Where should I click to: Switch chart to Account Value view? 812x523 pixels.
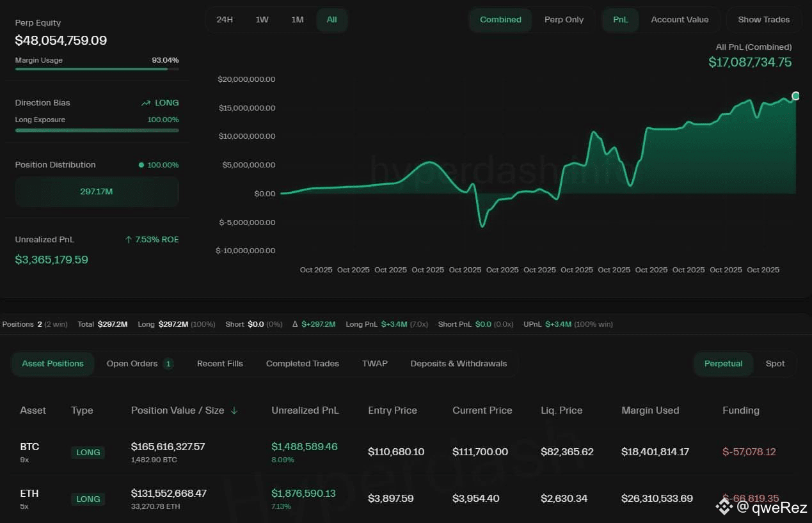[680, 20]
